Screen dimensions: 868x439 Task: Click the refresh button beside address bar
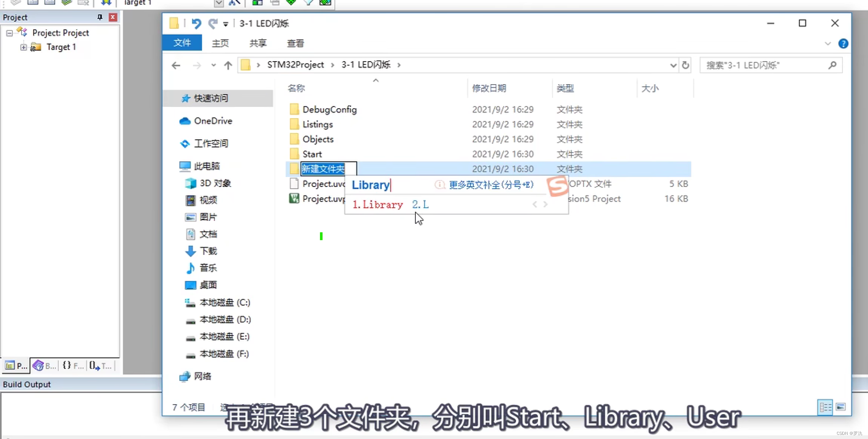(685, 65)
